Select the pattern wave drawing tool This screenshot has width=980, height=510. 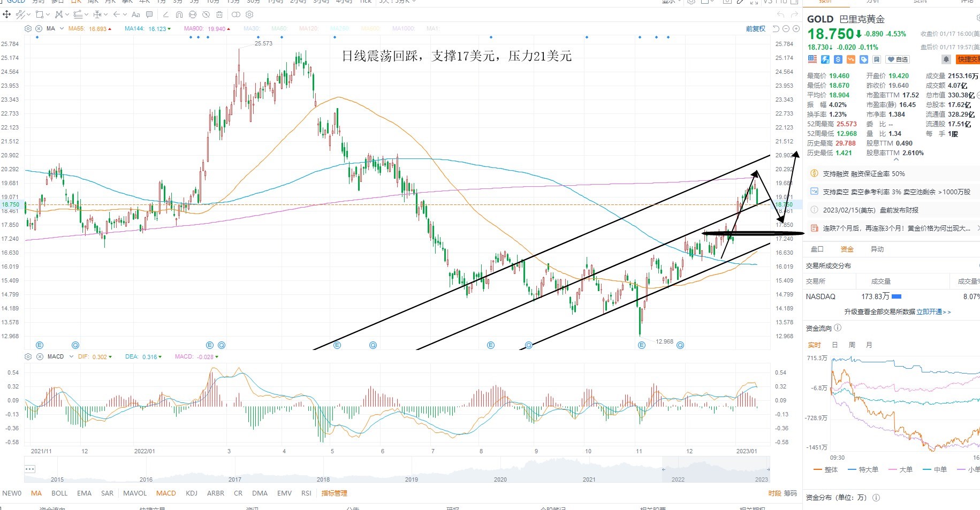point(58,14)
